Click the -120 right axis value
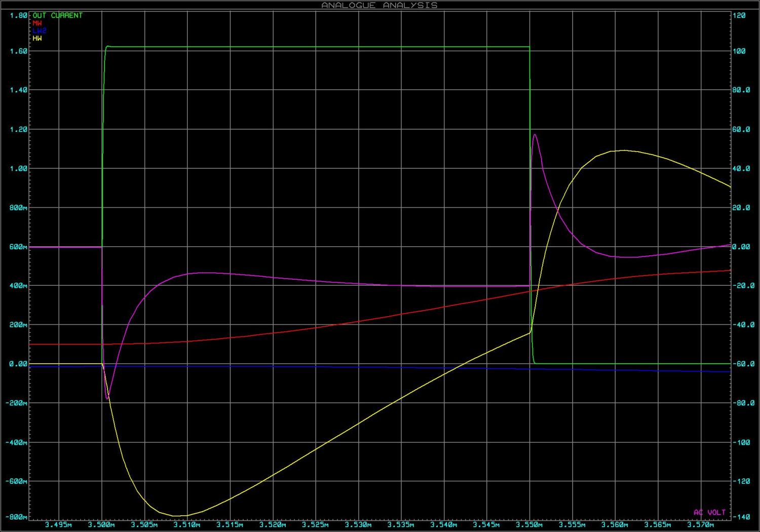760x532 pixels. pos(741,481)
